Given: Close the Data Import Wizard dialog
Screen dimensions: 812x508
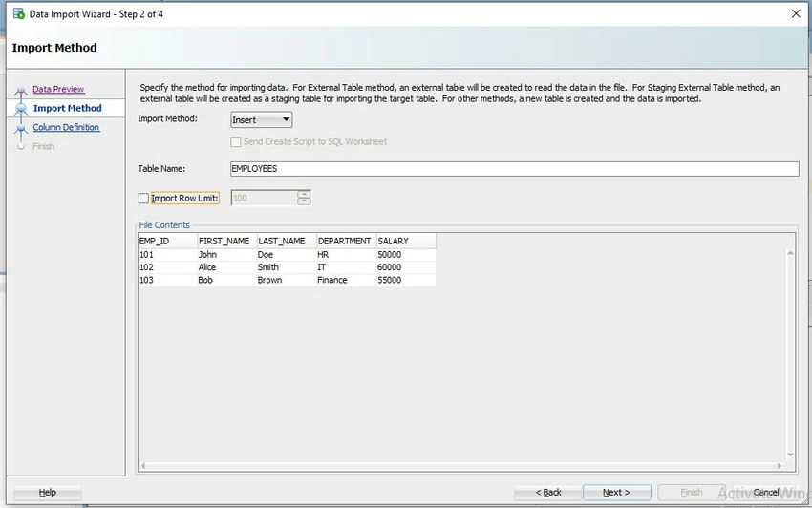Looking at the screenshot, I should click(x=796, y=13).
